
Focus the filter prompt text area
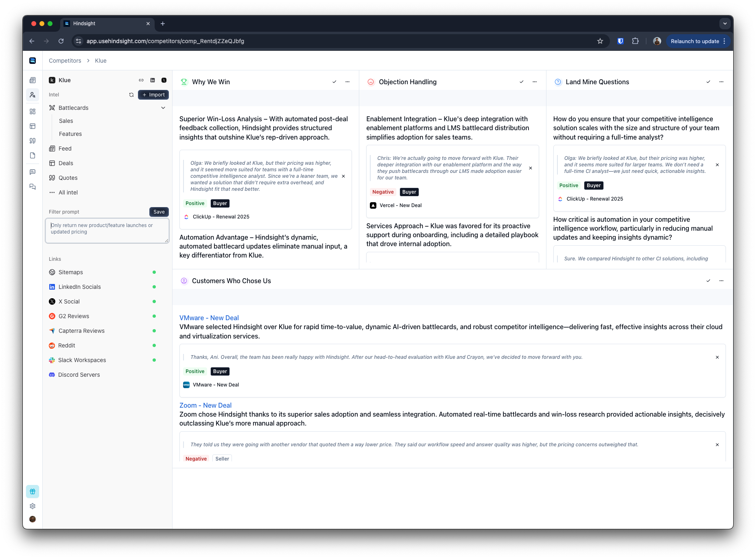107,231
